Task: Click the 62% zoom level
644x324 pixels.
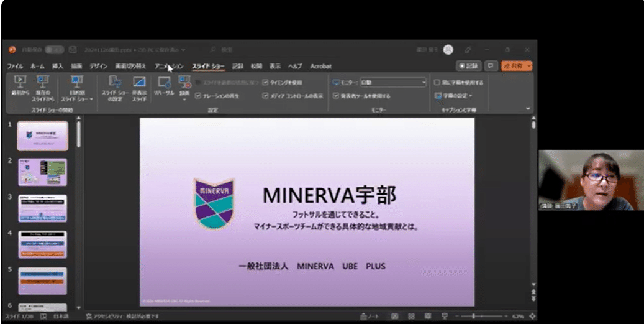Action: pos(519,317)
